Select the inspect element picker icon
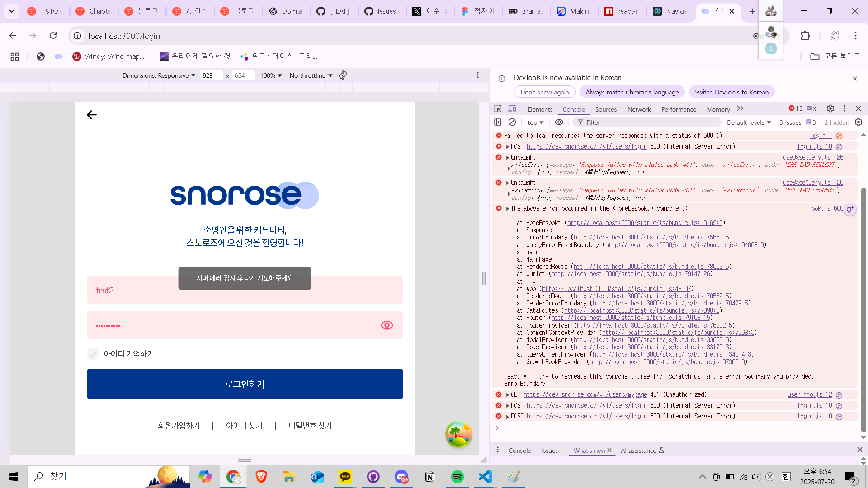The width and height of the screenshot is (868, 488). click(x=498, y=109)
